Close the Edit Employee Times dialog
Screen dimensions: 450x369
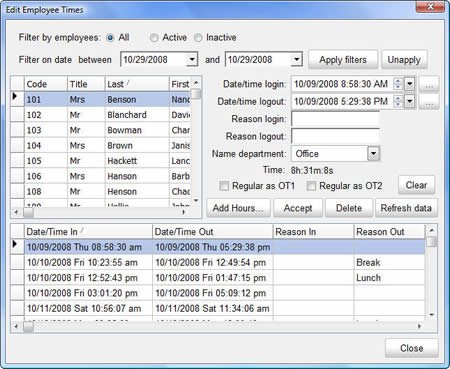412,348
